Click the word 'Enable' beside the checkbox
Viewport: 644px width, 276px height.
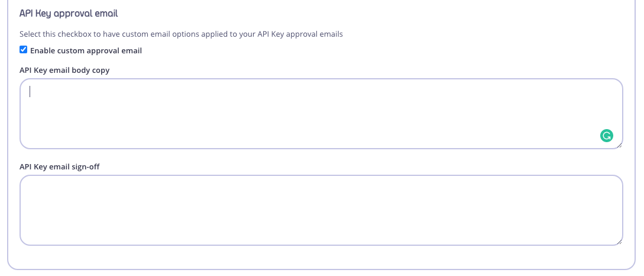[x=43, y=51]
